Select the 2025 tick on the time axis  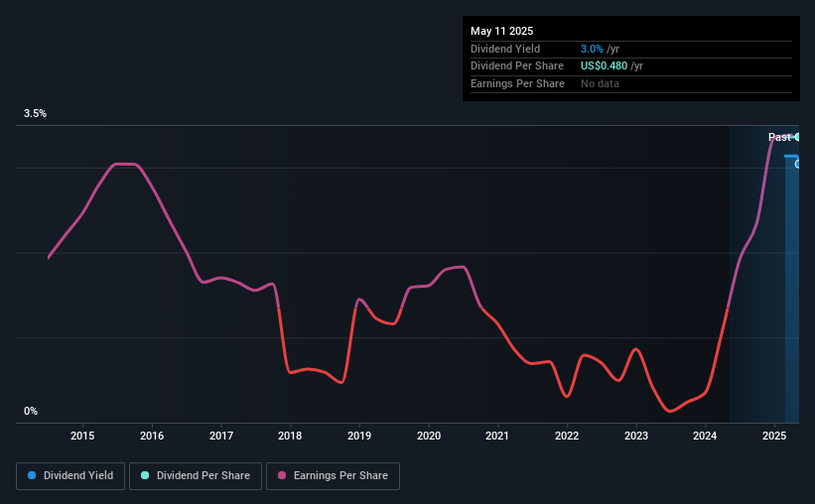point(774,436)
